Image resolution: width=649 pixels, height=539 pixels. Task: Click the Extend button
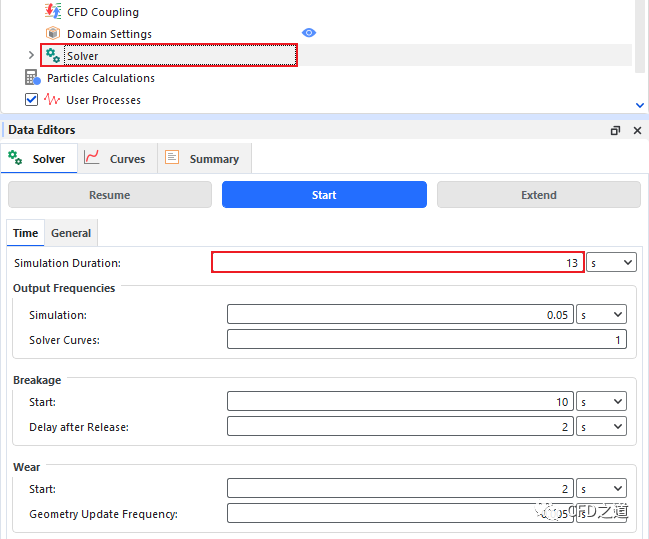click(x=538, y=195)
